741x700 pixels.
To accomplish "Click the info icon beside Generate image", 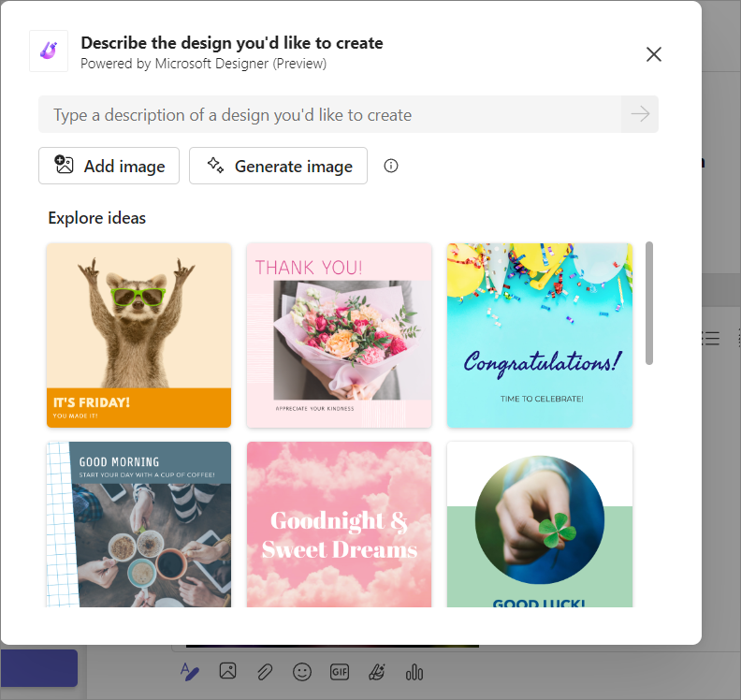I will tap(391, 166).
